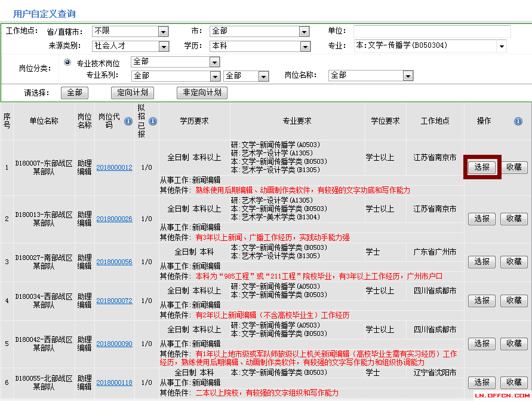Viewport: 532px width, 401px height.
Task: Click the 非定向计划 button
Action: (202, 93)
